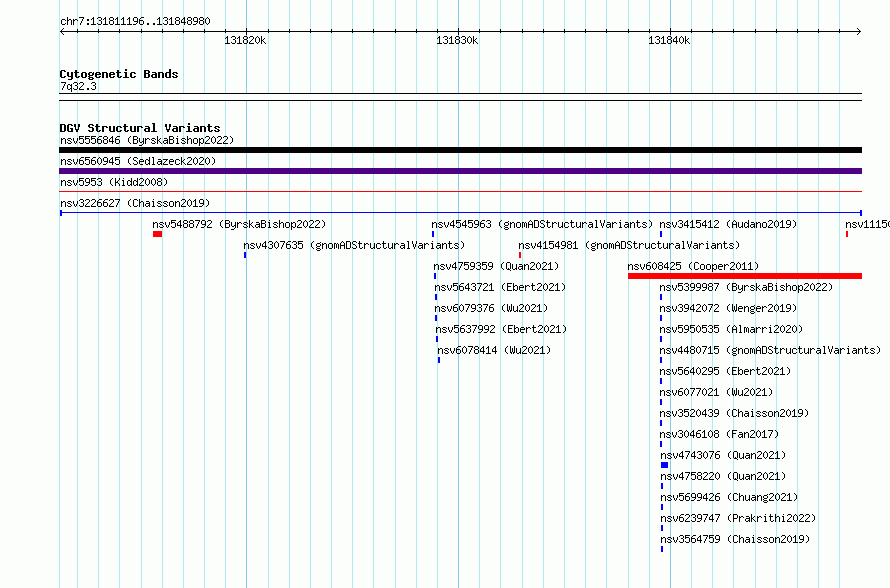Click nsv4154981 gnomAD variant label

[629, 245]
